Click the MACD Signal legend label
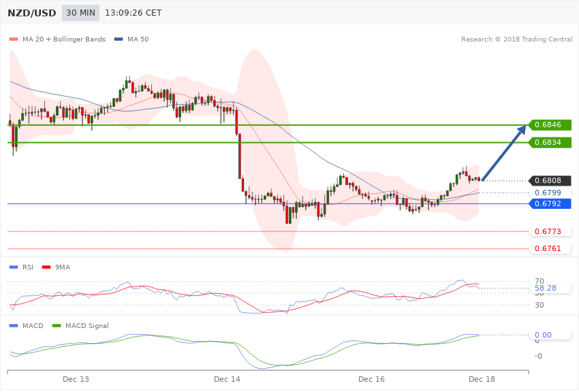The image size is (579, 392). pos(87,325)
